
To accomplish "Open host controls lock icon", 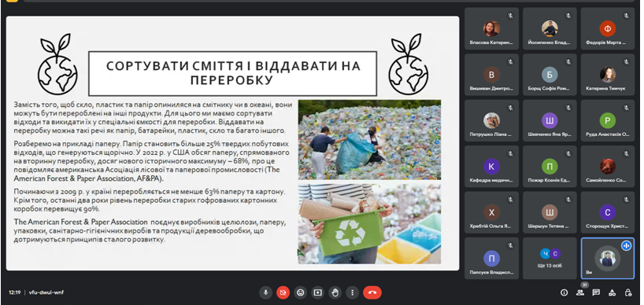I will click(x=627, y=292).
